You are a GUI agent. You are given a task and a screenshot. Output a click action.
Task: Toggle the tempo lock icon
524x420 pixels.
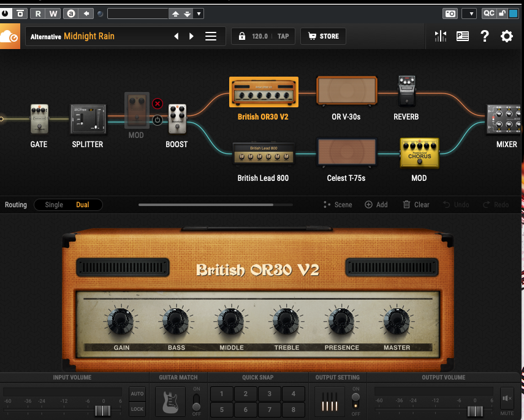[242, 36]
